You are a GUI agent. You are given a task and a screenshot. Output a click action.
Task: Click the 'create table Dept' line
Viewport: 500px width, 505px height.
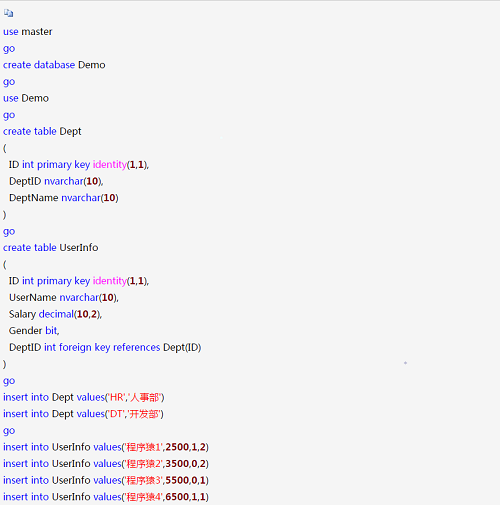(42, 132)
